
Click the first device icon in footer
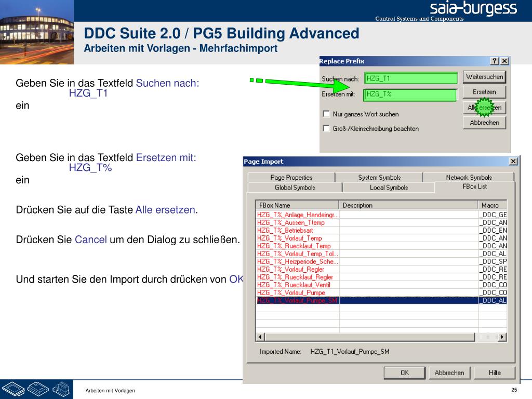(13, 389)
